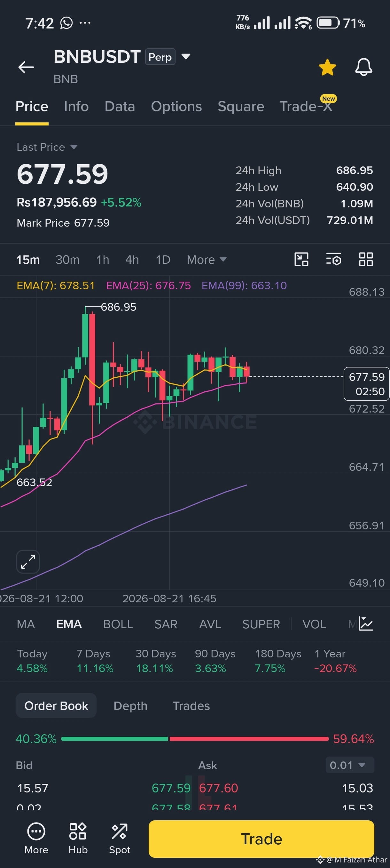Viewport: 390px width, 868px height.
Task: Tap the bid price 677.59 in order book
Action: (x=171, y=788)
